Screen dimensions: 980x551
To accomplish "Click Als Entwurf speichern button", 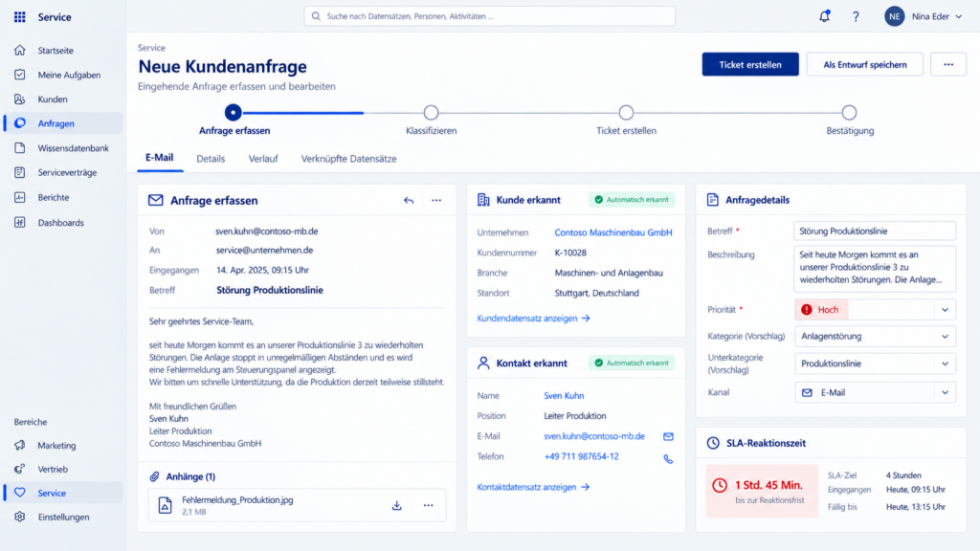I will coord(865,64).
